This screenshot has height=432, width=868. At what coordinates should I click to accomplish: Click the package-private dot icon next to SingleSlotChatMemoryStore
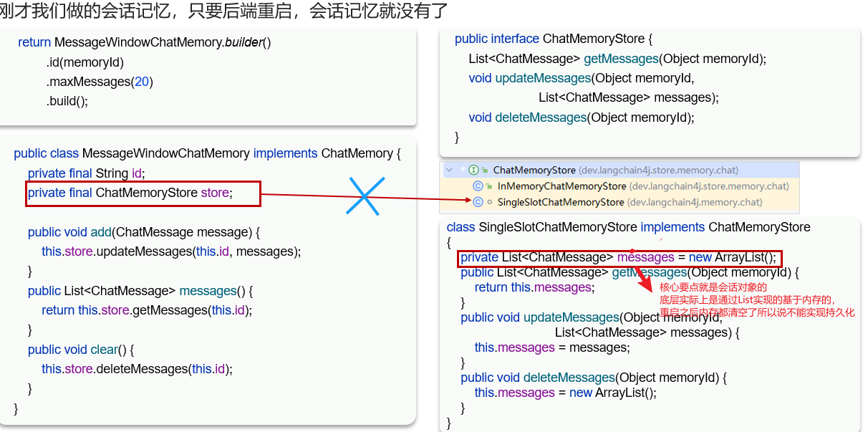489,202
